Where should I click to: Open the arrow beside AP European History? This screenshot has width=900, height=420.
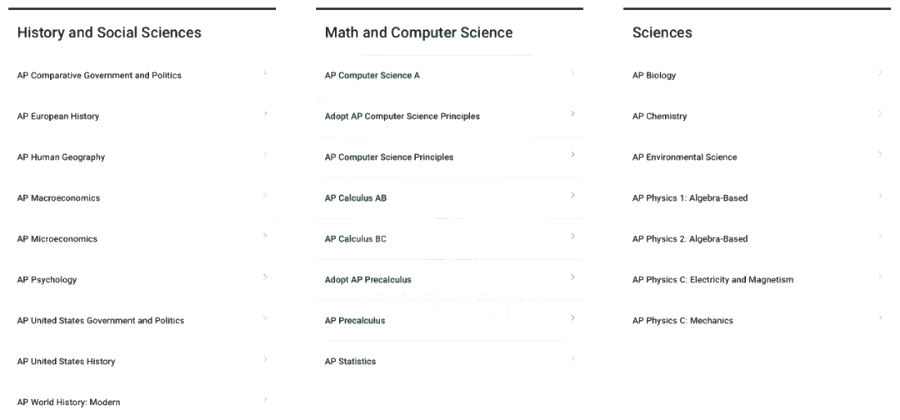pyautogui.click(x=265, y=114)
